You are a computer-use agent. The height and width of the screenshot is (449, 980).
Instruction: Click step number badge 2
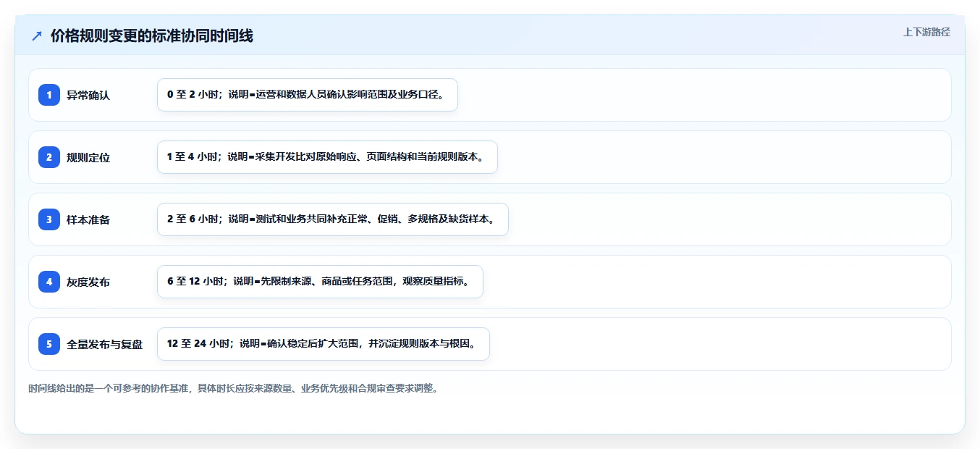tap(49, 157)
